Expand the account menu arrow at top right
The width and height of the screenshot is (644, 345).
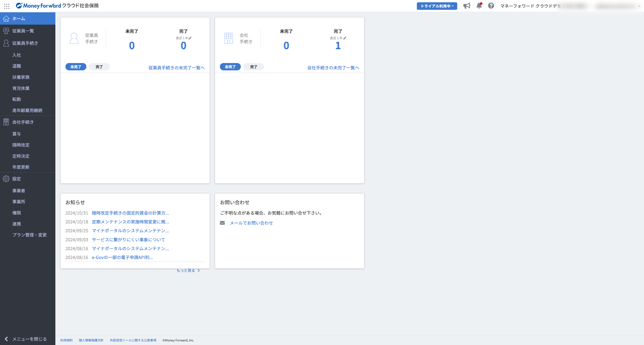639,6
